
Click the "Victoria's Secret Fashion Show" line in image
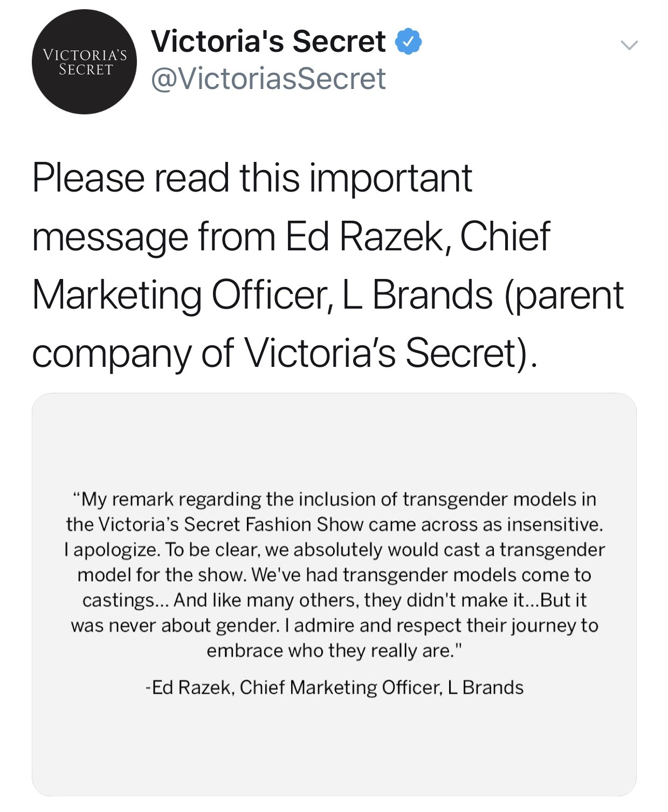(334, 524)
